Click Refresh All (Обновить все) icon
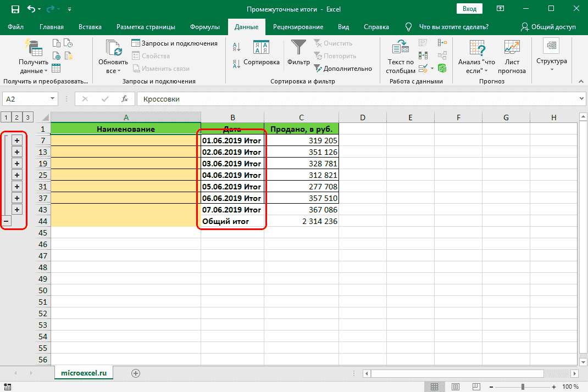The width and height of the screenshot is (588, 392). (x=114, y=49)
